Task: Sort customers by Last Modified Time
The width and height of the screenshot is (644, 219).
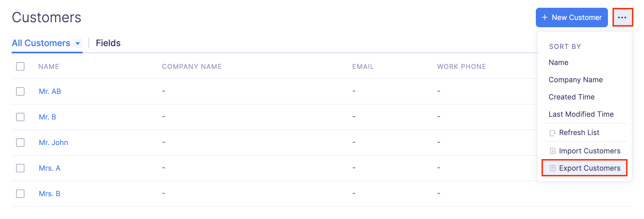Action: click(581, 114)
